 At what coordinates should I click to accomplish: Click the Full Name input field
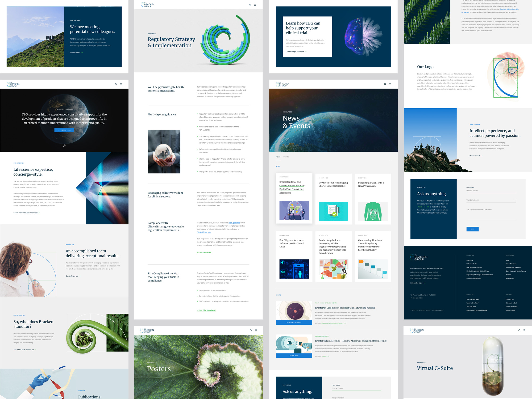pyautogui.click(x=491, y=191)
